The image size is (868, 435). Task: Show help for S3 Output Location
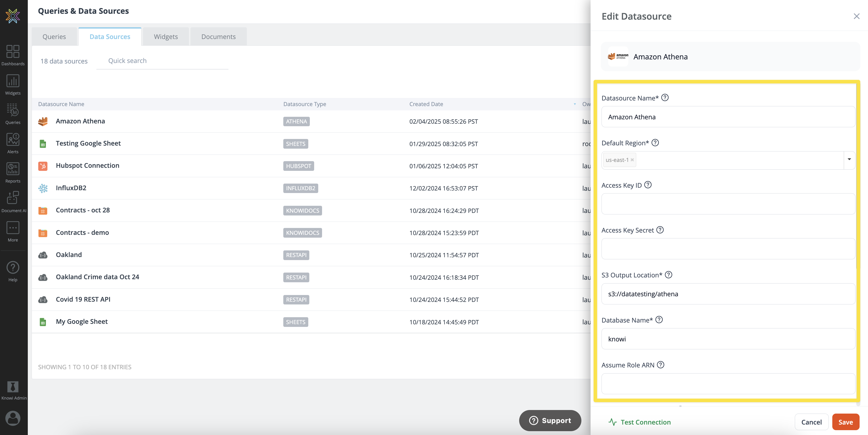pos(669,275)
